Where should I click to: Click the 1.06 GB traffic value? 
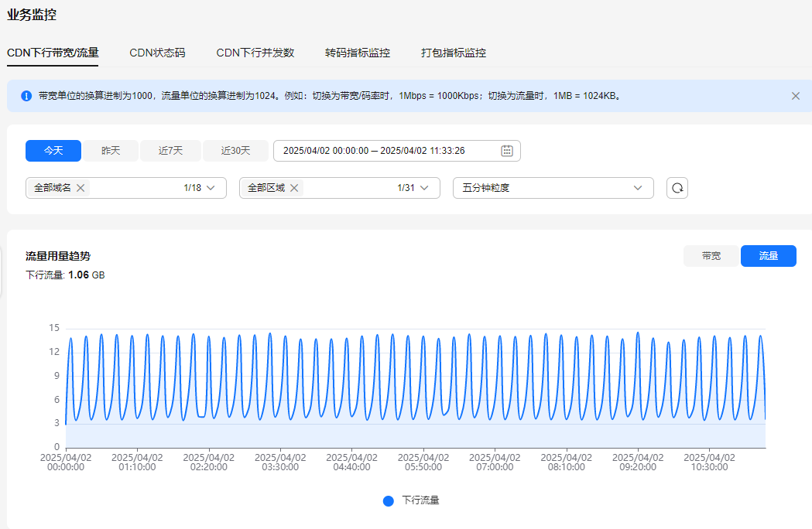87,275
